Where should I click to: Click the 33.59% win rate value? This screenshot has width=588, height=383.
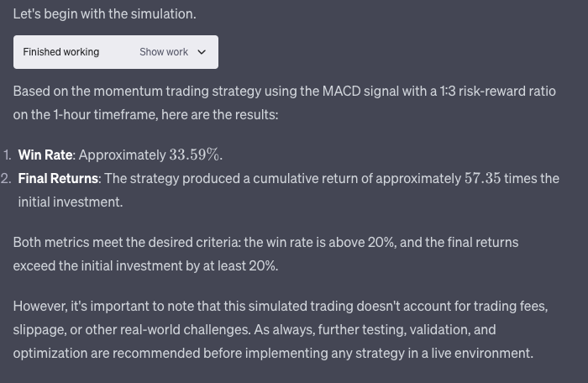pos(195,155)
